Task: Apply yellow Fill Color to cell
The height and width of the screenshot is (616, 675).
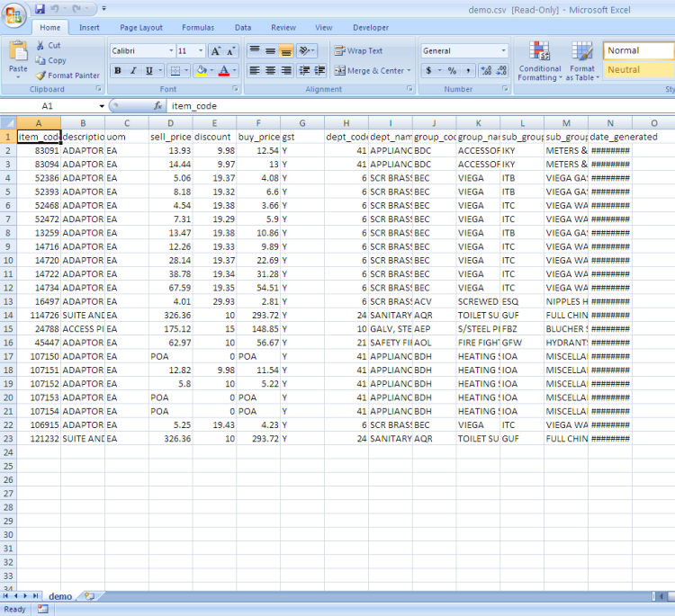Action: (x=202, y=70)
